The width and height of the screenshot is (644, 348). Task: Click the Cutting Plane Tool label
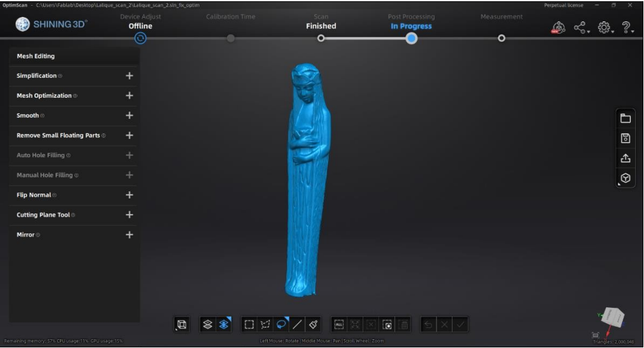[x=43, y=215]
